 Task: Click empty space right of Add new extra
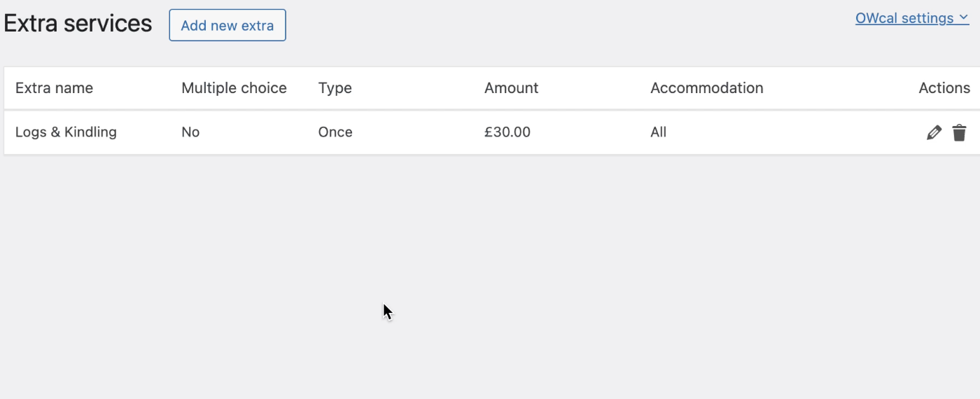(560, 25)
